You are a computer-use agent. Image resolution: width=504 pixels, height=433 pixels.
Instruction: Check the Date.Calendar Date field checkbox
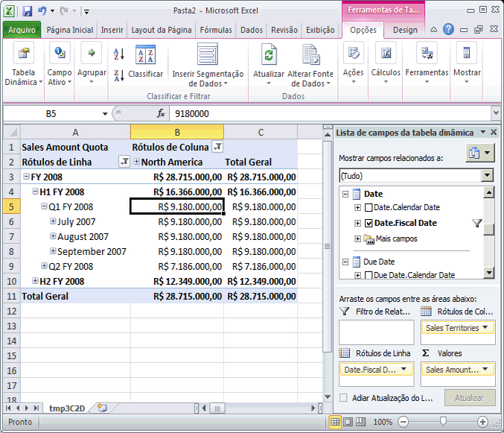pyautogui.click(x=369, y=207)
